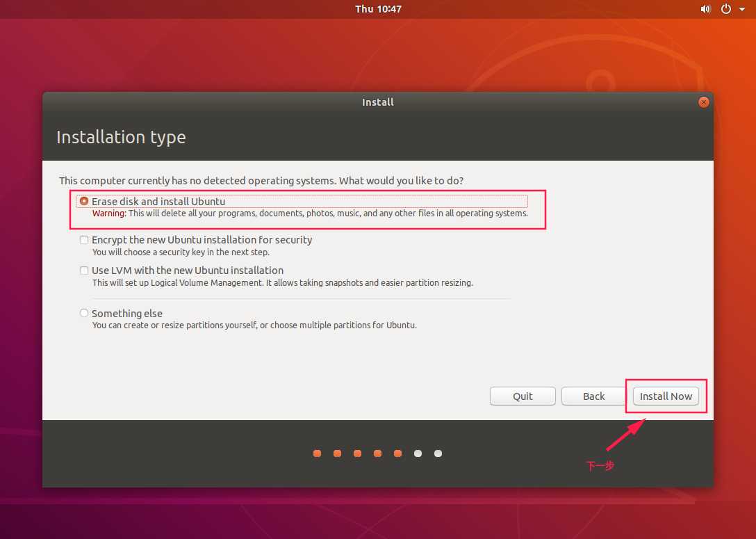Viewport: 756px width, 539px height.
Task: Click the Install title bar label
Action: 378,102
